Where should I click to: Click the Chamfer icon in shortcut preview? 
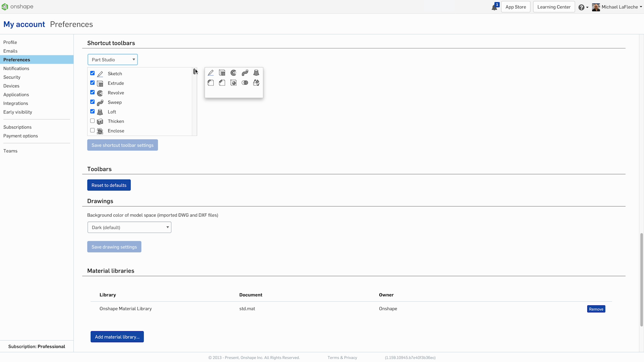point(222,83)
